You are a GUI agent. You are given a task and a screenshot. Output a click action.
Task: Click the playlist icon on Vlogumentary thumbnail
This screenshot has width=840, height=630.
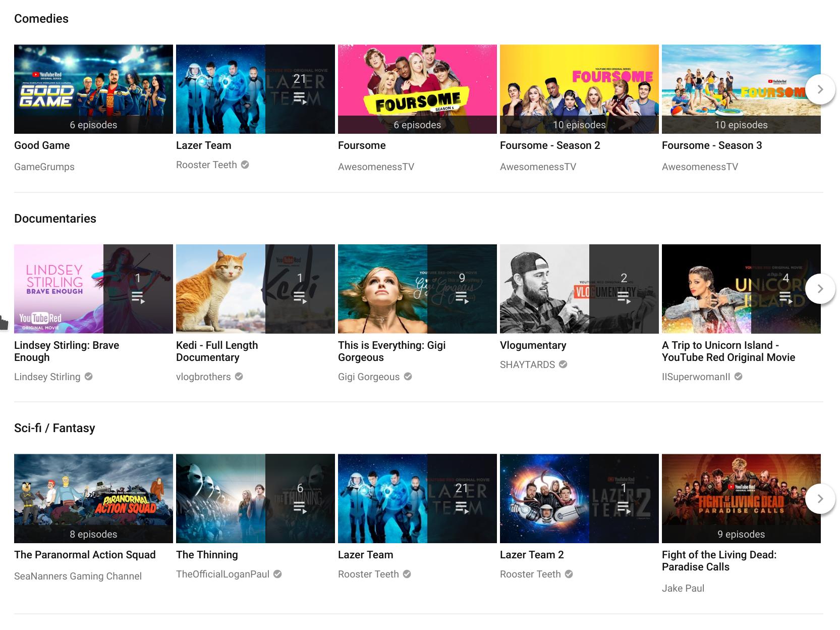(624, 298)
